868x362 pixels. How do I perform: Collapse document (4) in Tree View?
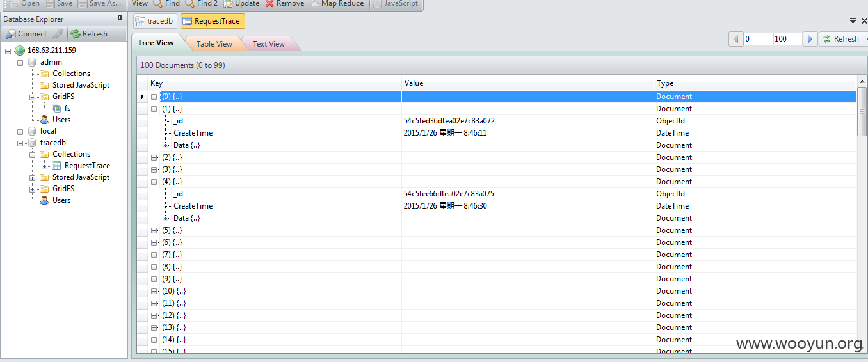pos(154,182)
